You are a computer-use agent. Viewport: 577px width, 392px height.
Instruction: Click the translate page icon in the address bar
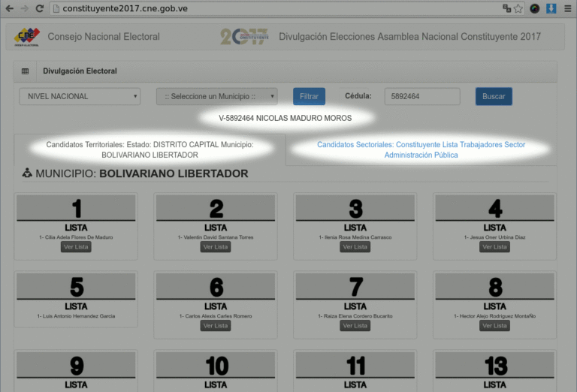click(506, 8)
